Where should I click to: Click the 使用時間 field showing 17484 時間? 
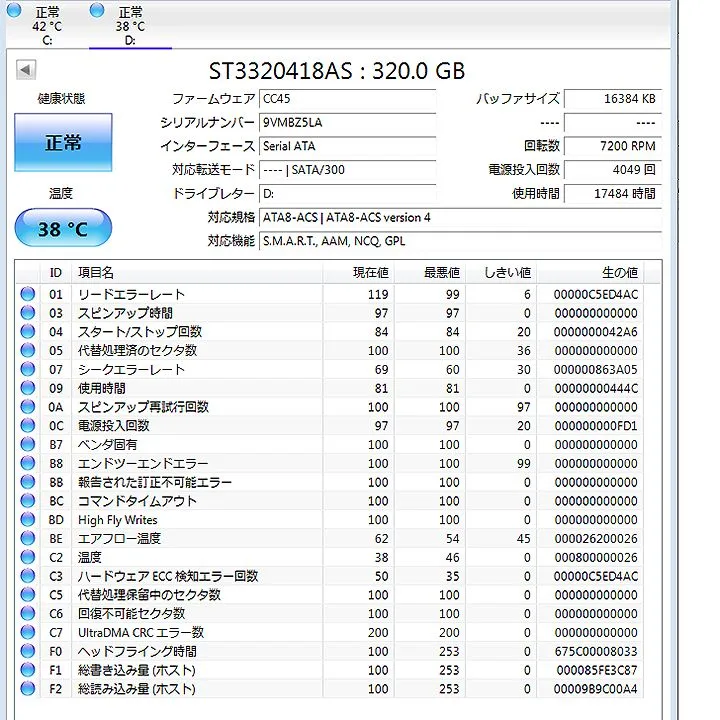611,194
